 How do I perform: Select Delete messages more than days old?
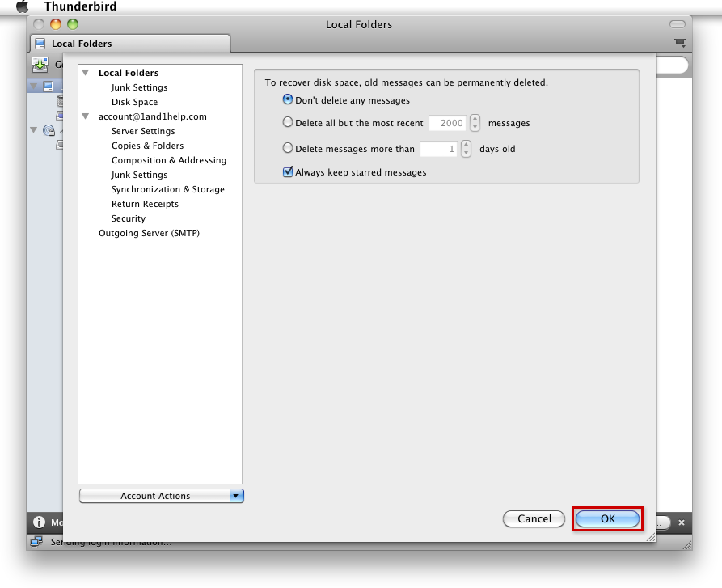288,148
